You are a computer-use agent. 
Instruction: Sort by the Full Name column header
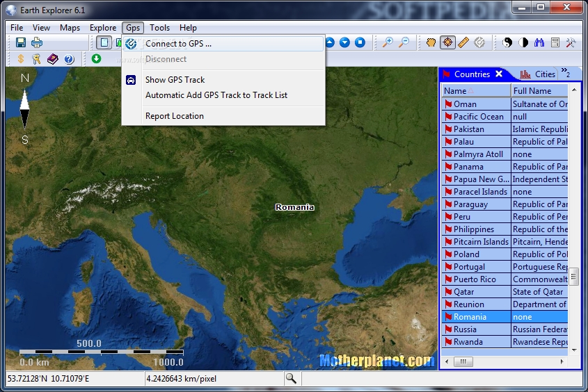pyautogui.click(x=539, y=90)
